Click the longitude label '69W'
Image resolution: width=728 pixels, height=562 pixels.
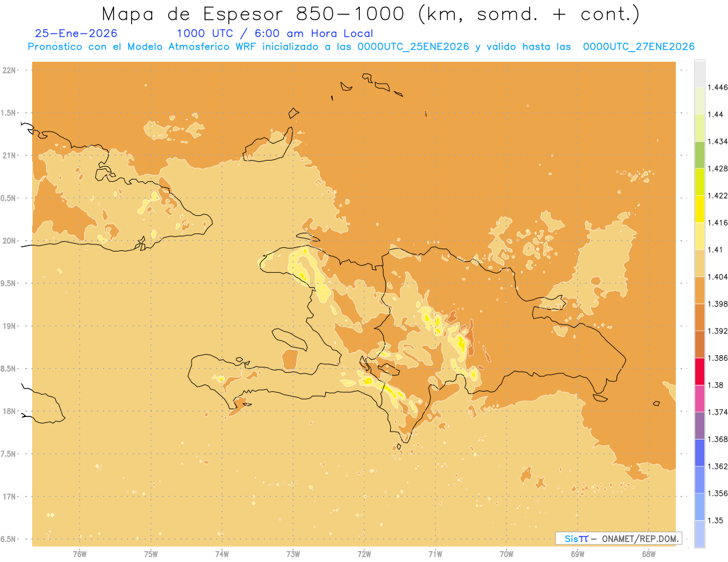point(578,554)
